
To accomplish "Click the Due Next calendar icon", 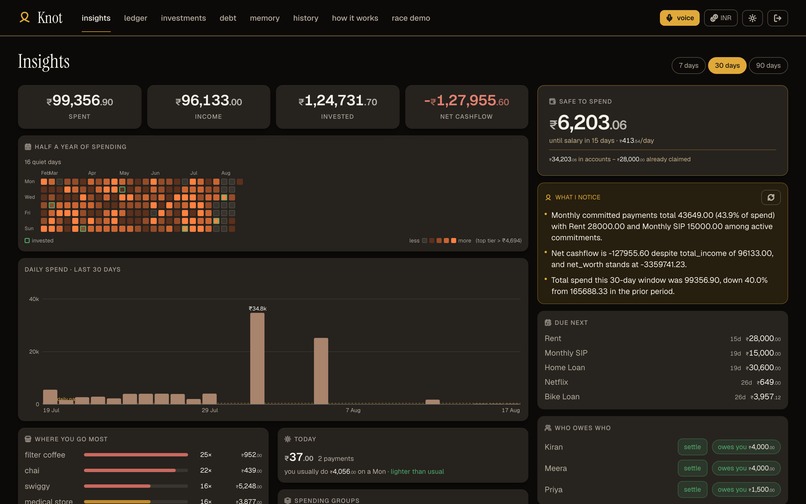I will (548, 322).
